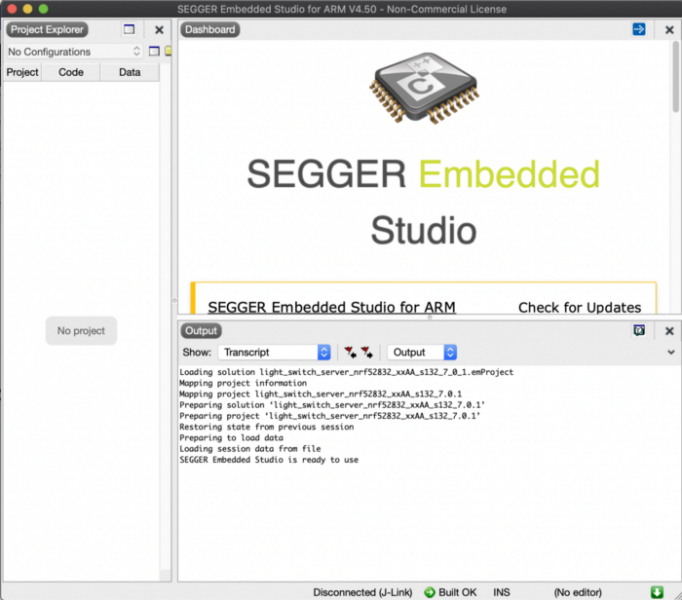The image size is (682, 600).
Task: Select the Data column header
Action: point(130,72)
